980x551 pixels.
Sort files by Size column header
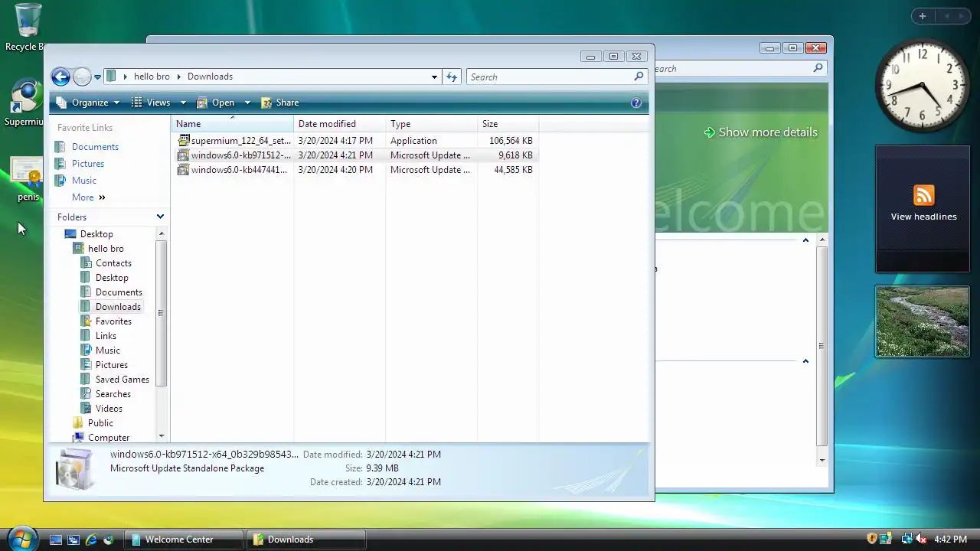click(508, 124)
